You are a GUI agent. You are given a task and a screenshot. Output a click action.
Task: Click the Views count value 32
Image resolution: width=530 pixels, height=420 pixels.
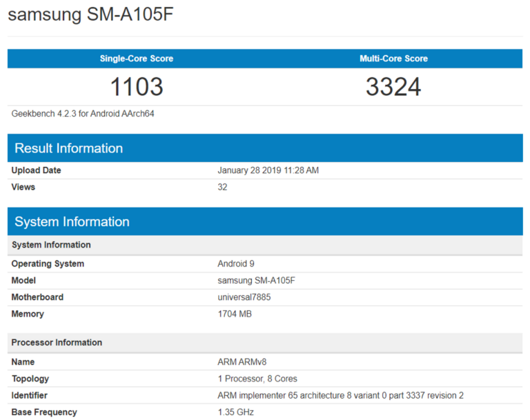(222, 187)
